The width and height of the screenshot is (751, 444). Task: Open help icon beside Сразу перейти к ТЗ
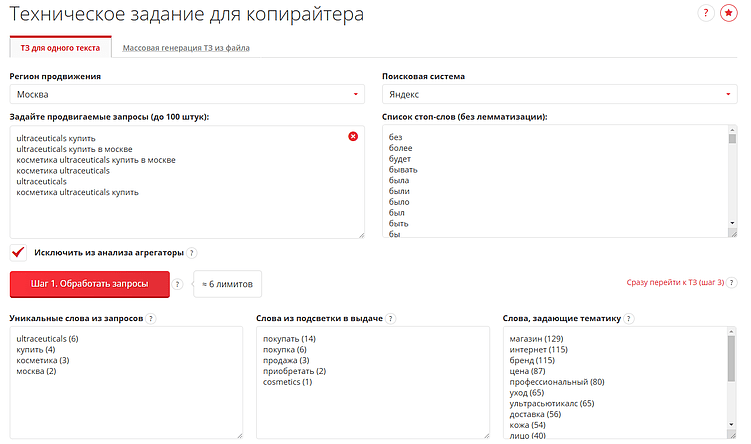click(x=731, y=283)
